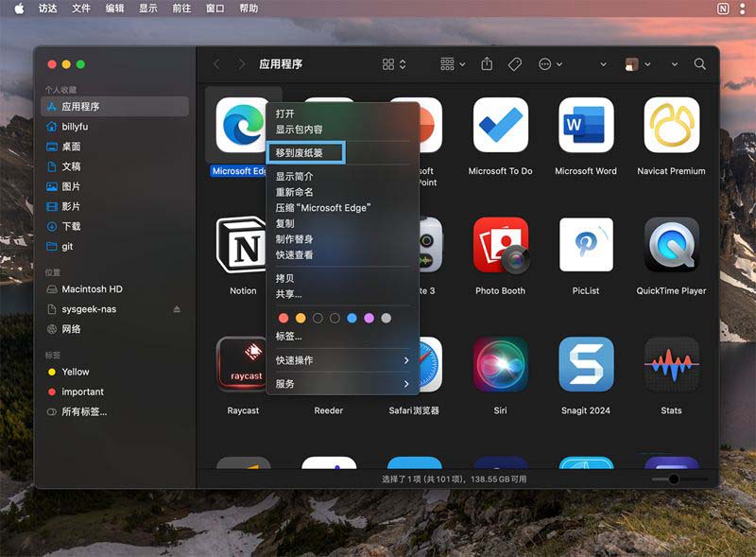Open Photo Booth
The width and height of the screenshot is (756, 557).
click(500, 248)
